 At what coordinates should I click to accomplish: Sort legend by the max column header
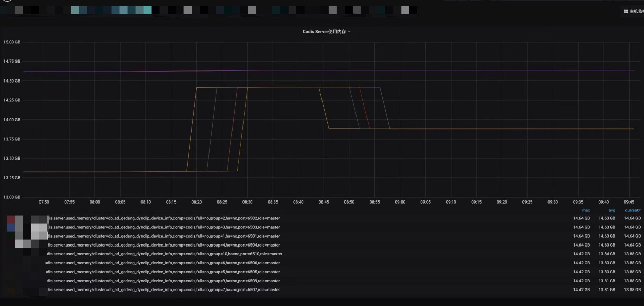(x=586, y=210)
